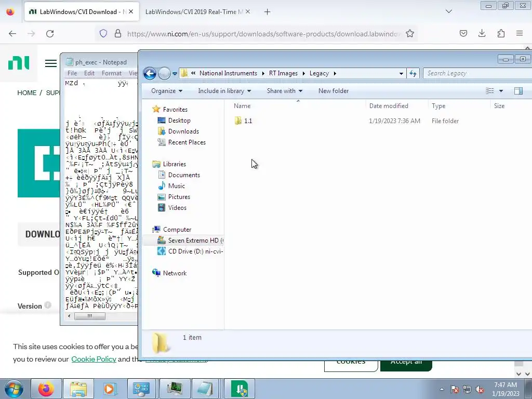Viewport: 532px width, 399px height.
Task: Click the Firefox back button
Action: click(x=12, y=33)
